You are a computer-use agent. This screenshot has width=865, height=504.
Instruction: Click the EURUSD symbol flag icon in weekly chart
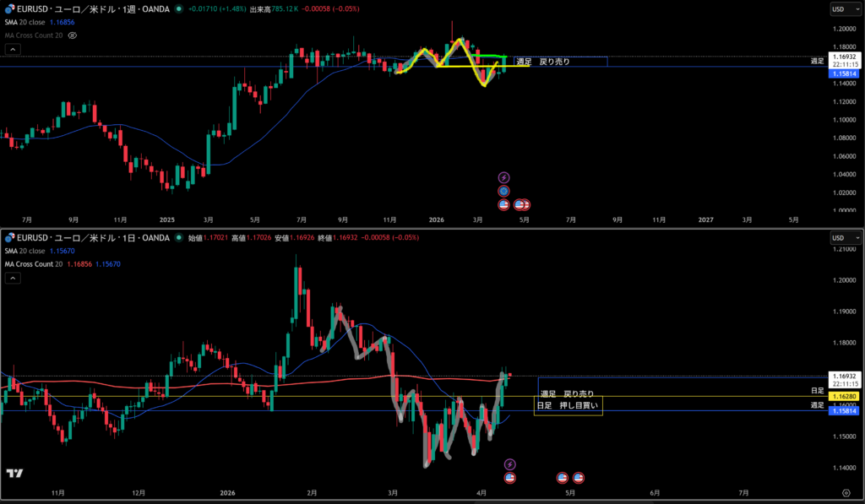pos(9,9)
